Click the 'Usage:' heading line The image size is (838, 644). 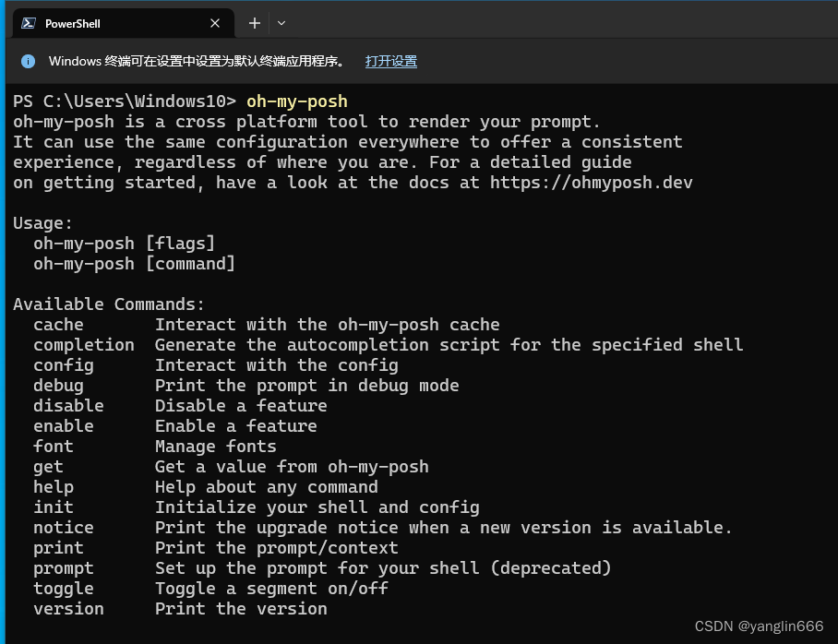pyautogui.click(x=42, y=223)
